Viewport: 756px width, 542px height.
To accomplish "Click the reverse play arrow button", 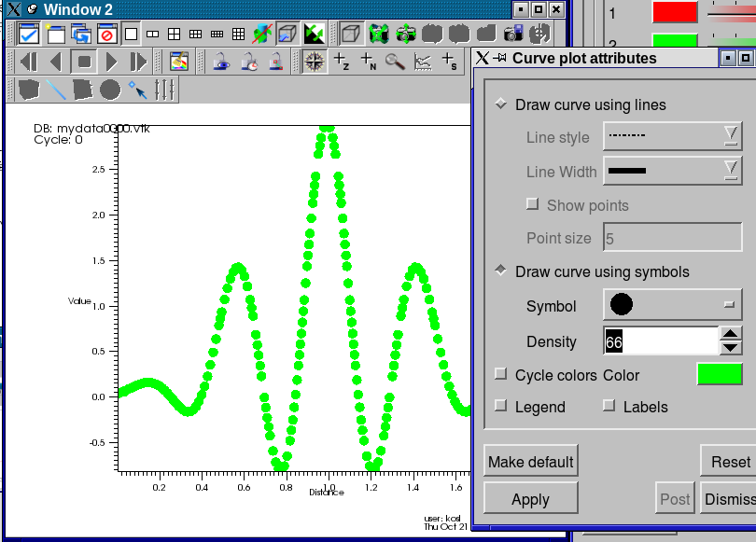I will pos(56,63).
